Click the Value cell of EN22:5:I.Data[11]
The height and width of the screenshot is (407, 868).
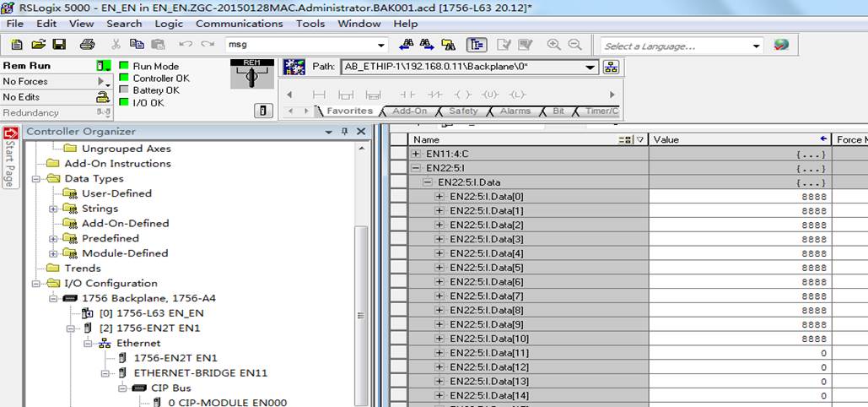click(740, 353)
